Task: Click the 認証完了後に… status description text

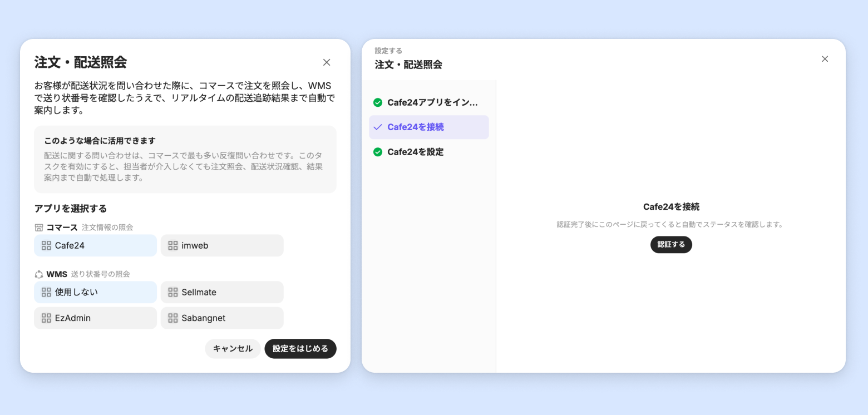Action: click(x=670, y=225)
